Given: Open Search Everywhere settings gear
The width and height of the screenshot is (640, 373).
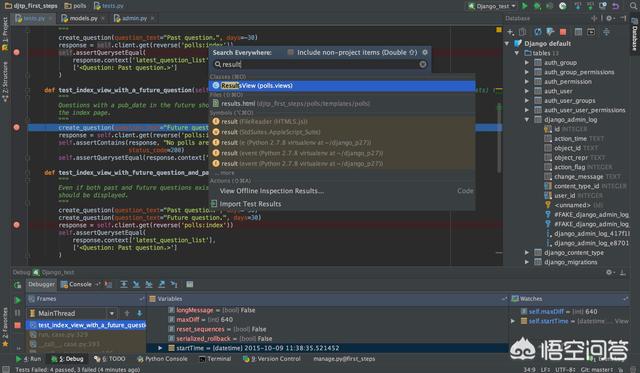Looking at the screenshot, I should [x=425, y=52].
